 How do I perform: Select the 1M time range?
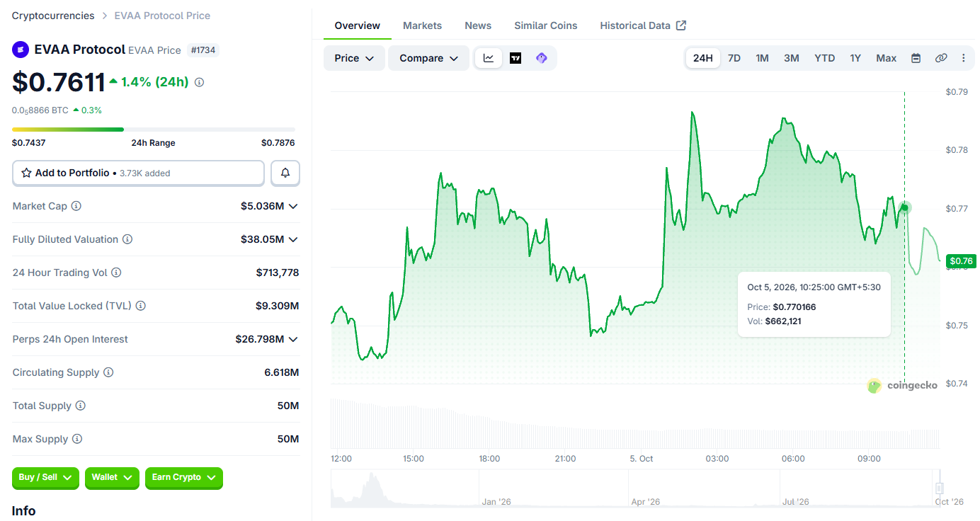pyautogui.click(x=762, y=58)
